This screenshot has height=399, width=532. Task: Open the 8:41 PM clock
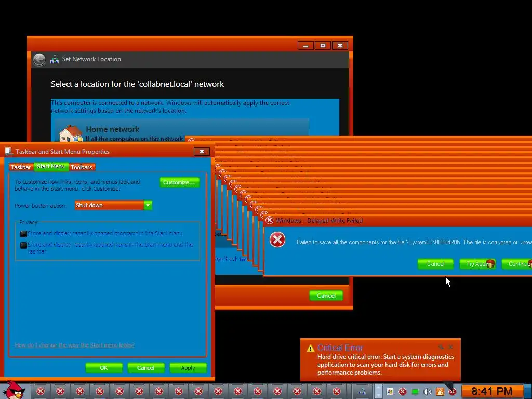point(491,392)
